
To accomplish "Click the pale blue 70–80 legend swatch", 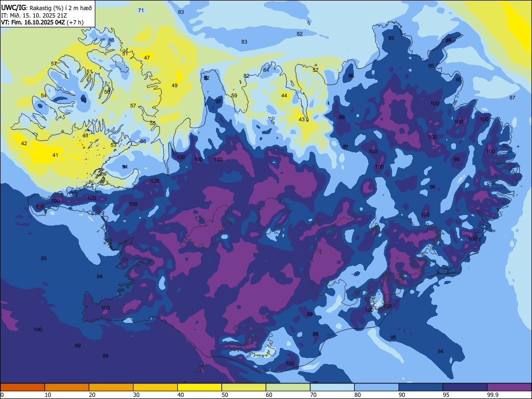I will pyautogui.click(x=332, y=387).
